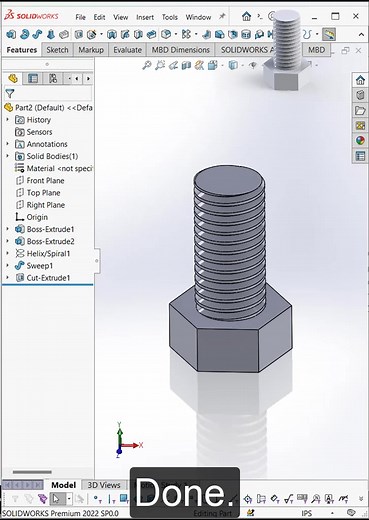Select the Rib tool
The width and height of the screenshot is (369, 520).
[207, 34]
